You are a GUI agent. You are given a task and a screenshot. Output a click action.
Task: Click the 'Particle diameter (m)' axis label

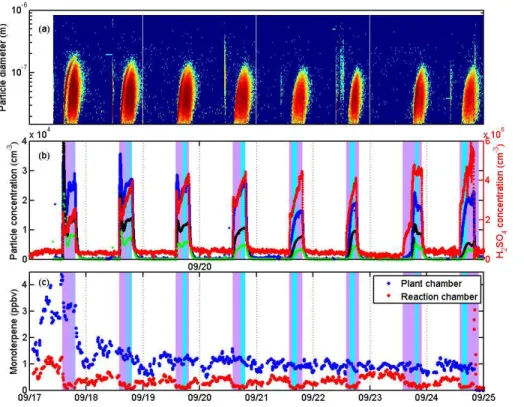coord(4,68)
